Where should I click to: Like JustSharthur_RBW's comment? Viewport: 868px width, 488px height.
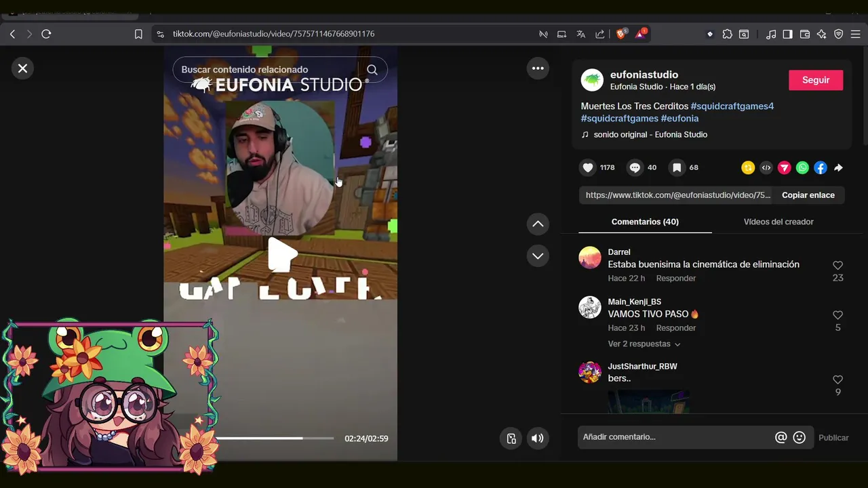(837, 380)
